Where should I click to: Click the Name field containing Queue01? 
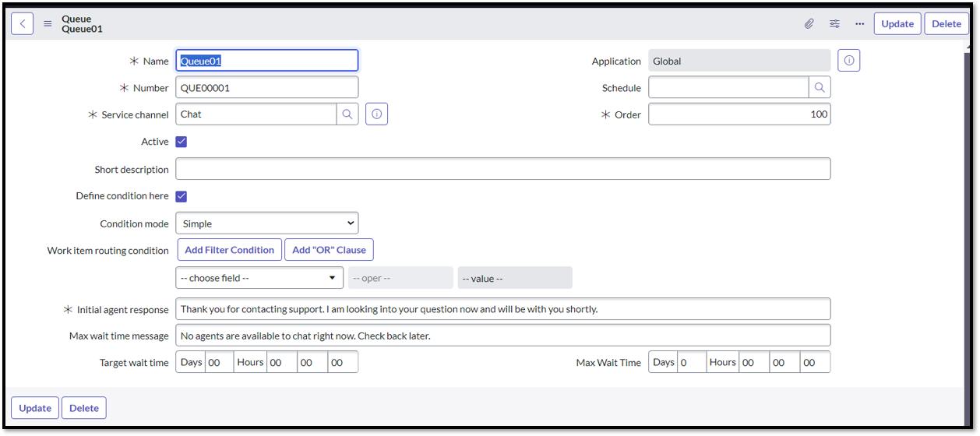[267, 61]
